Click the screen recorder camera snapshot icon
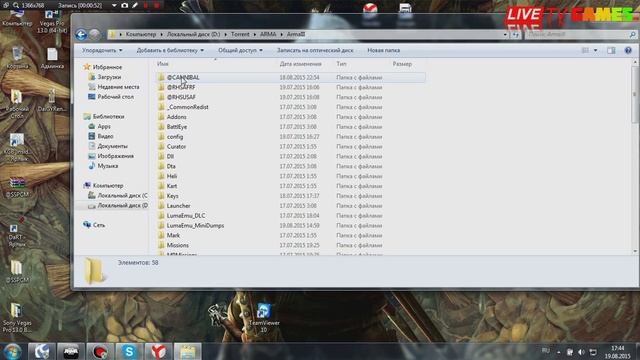Image resolution: width=640 pixels, height=360 pixels. tap(124, 5)
